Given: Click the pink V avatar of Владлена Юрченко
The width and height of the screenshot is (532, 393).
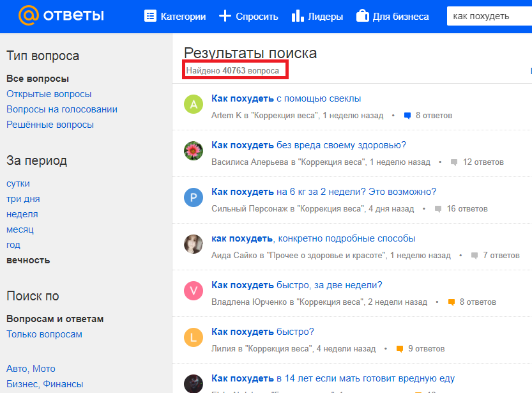Looking at the screenshot, I should [194, 291].
